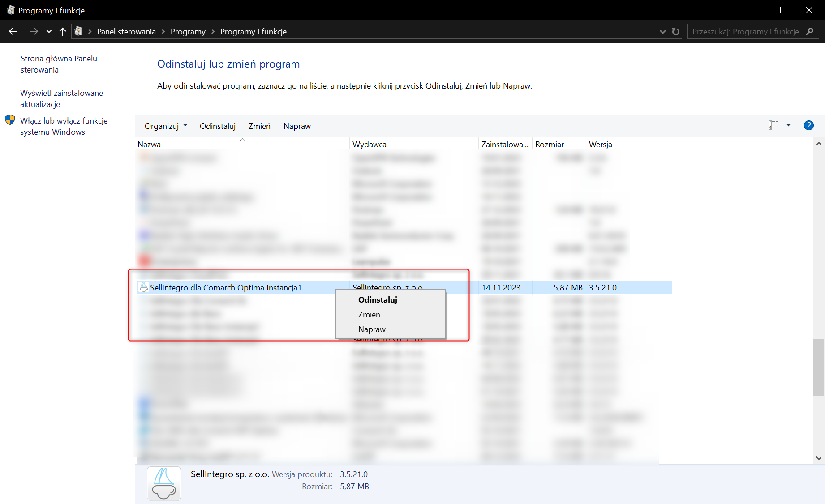Open the recent locations dropdown chevron

pos(49,31)
